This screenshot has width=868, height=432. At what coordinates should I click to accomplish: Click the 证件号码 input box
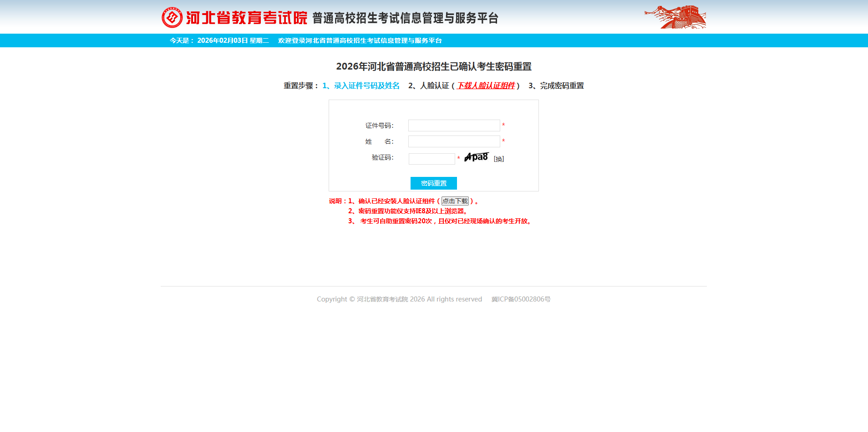tap(453, 126)
